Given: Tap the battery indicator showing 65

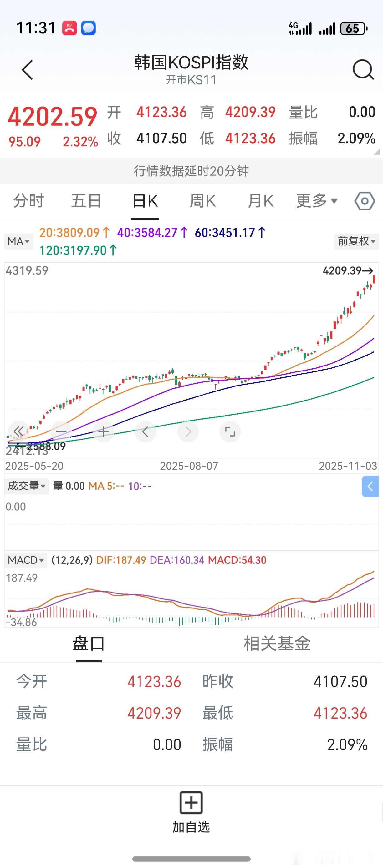Looking at the screenshot, I should click(x=354, y=28).
